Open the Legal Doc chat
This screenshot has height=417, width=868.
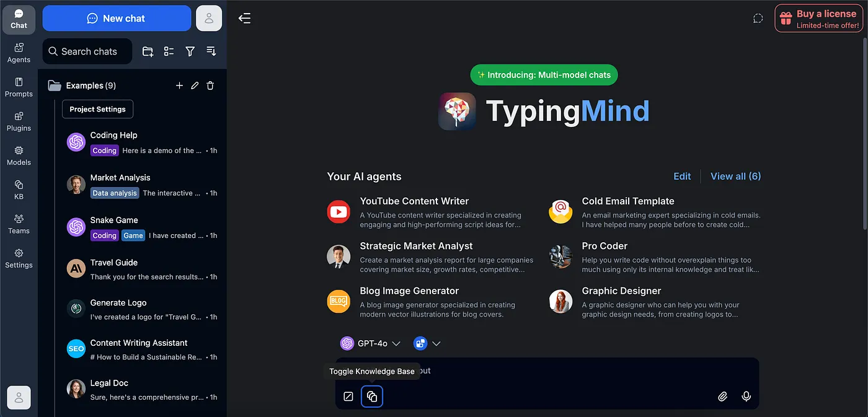(142, 390)
